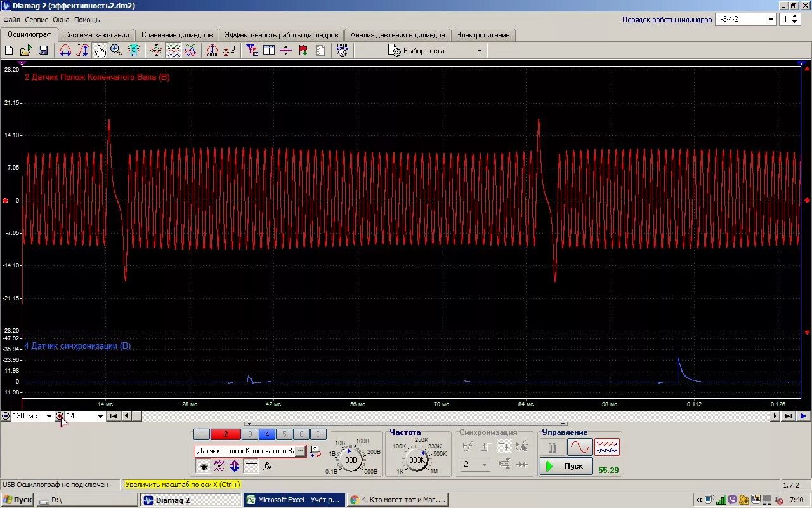Switch to Microsoft Excel in taskbar

(295, 500)
